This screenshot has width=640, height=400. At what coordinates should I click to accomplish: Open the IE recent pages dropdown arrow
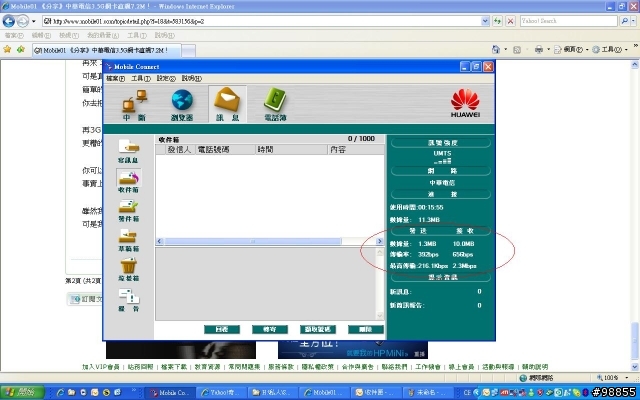(x=33, y=21)
